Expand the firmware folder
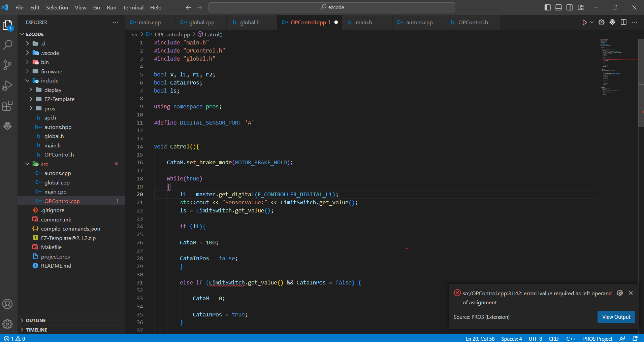Image resolution: width=644 pixels, height=342 pixels. (x=51, y=71)
